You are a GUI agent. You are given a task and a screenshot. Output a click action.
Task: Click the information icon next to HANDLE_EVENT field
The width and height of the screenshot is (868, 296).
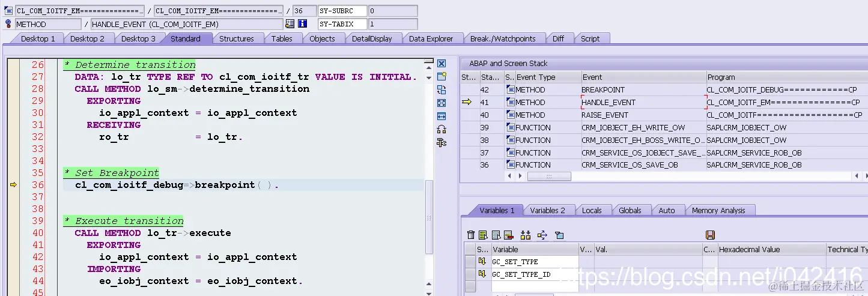point(303,24)
